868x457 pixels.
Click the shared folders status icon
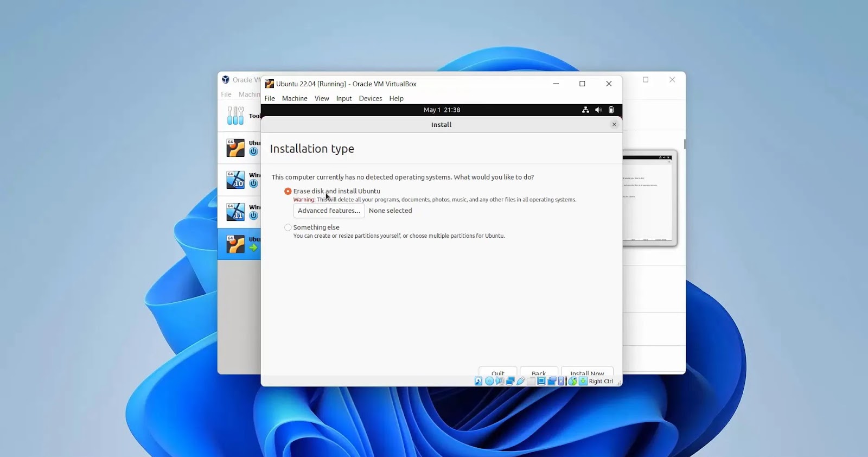[531, 381]
